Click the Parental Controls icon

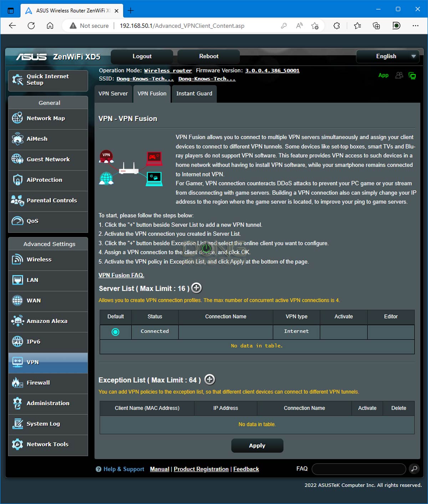pyautogui.click(x=17, y=201)
